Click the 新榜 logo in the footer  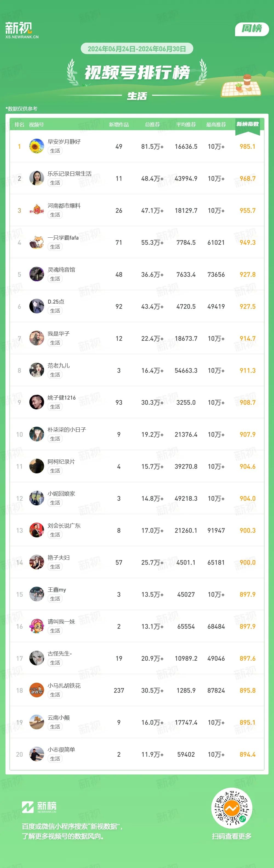(39, 807)
